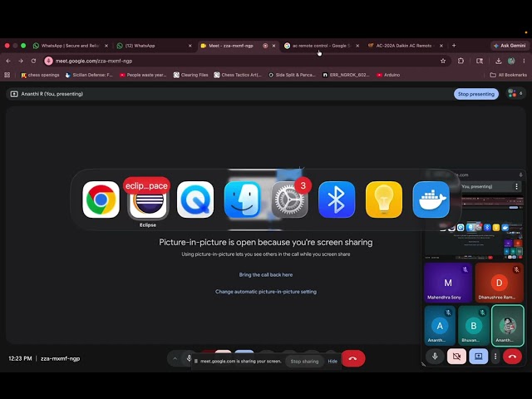Click Stop presenting button
Screen dimensions: 532x399
[x=476, y=94]
